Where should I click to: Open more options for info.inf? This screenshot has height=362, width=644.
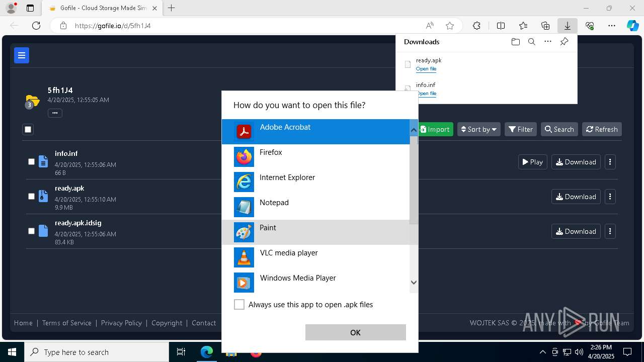click(610, 162)
